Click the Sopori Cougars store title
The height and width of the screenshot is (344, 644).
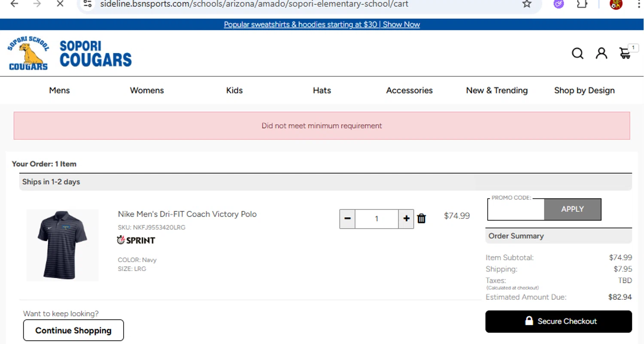95,54
